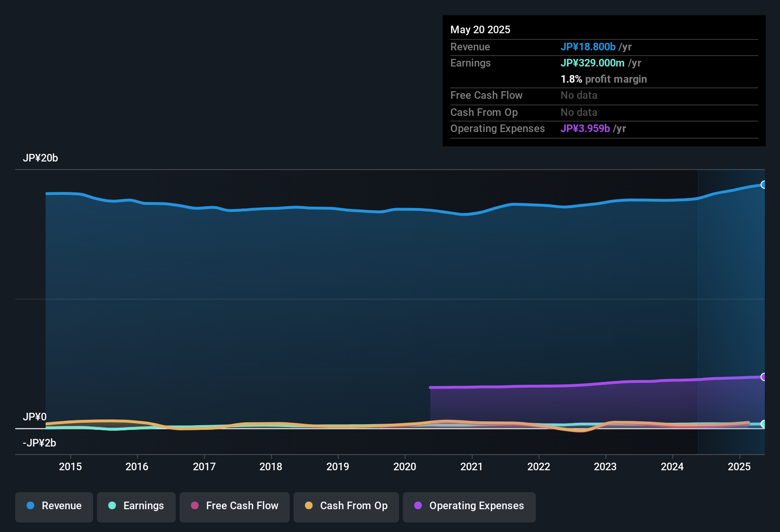Select the 2019 x-axis label

pyautogui.click(x=338, y=466)
